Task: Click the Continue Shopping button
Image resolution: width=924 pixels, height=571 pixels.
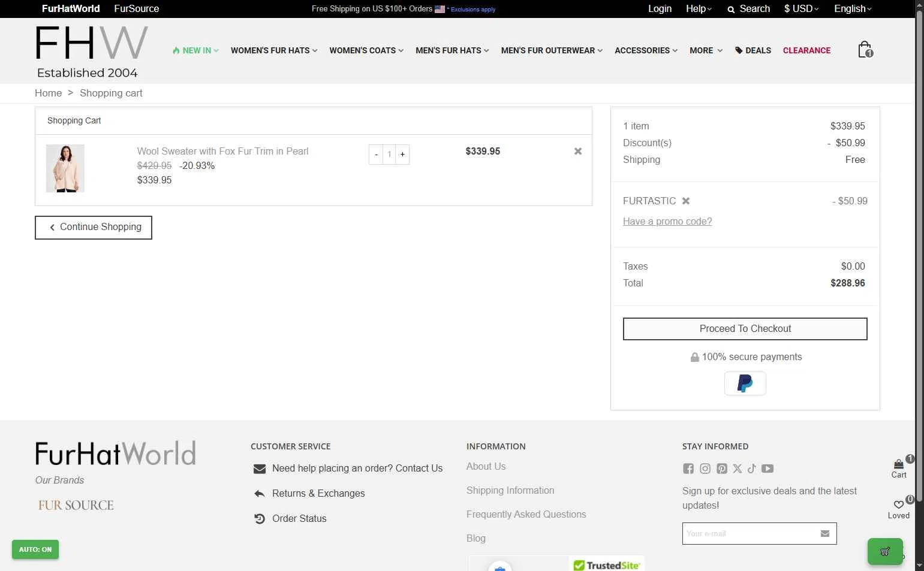Action: point(94,228)
